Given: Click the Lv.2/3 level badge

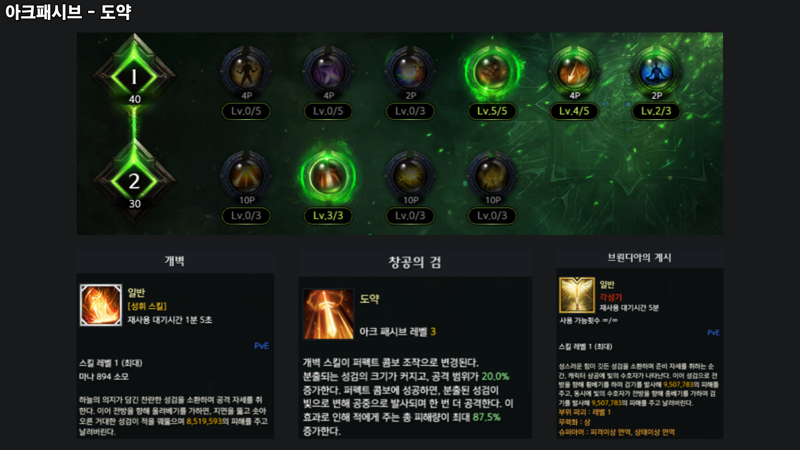Looking at the screenshot, I should point(656,111).
